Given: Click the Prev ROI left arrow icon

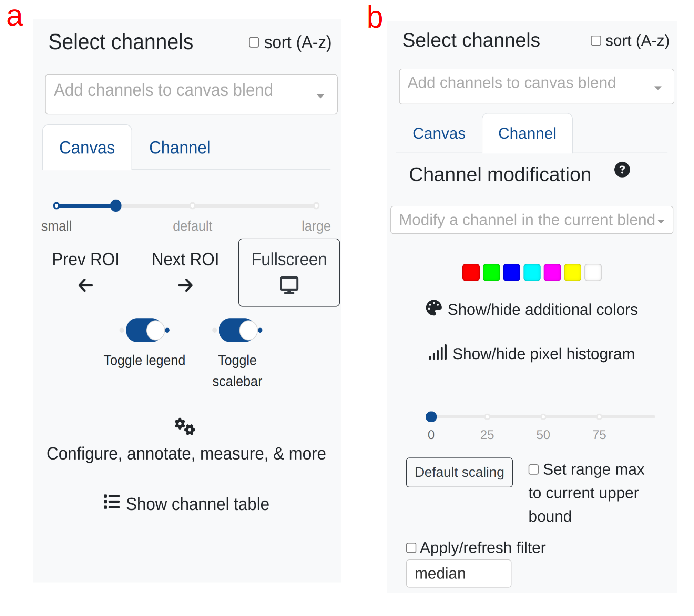Looking at the screenshot, I should [x=85, y=285].
